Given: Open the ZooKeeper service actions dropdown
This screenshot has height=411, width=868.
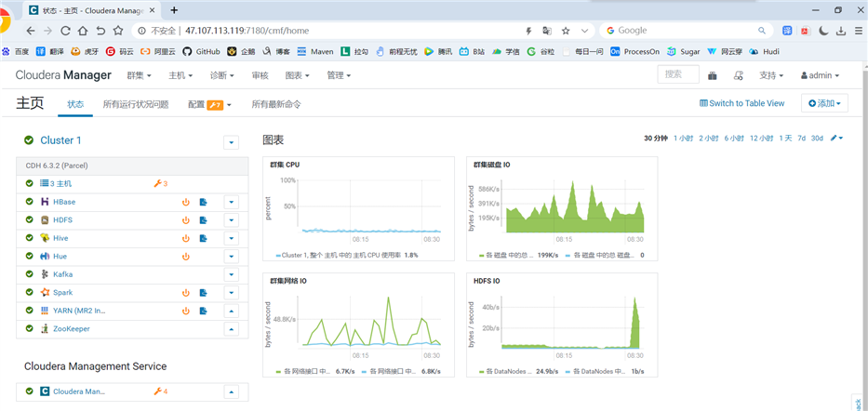Looking at the screenshot, I should [x=231, y=329].
